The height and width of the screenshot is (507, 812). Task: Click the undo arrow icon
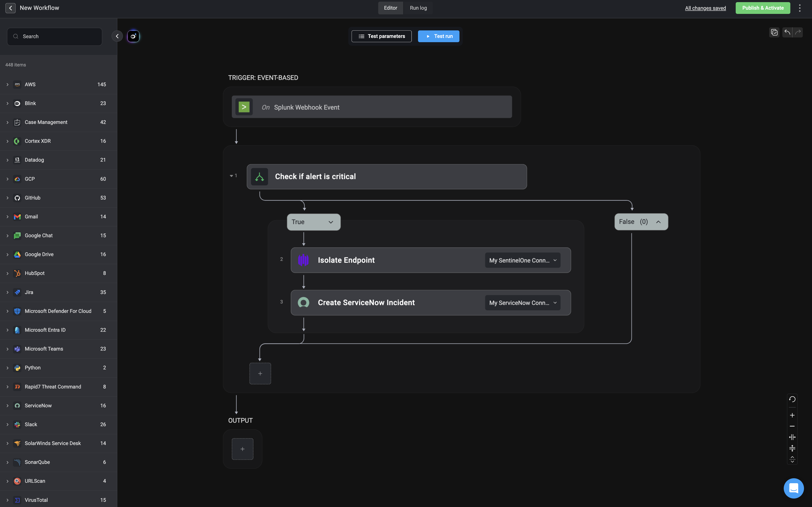(787, 32)
